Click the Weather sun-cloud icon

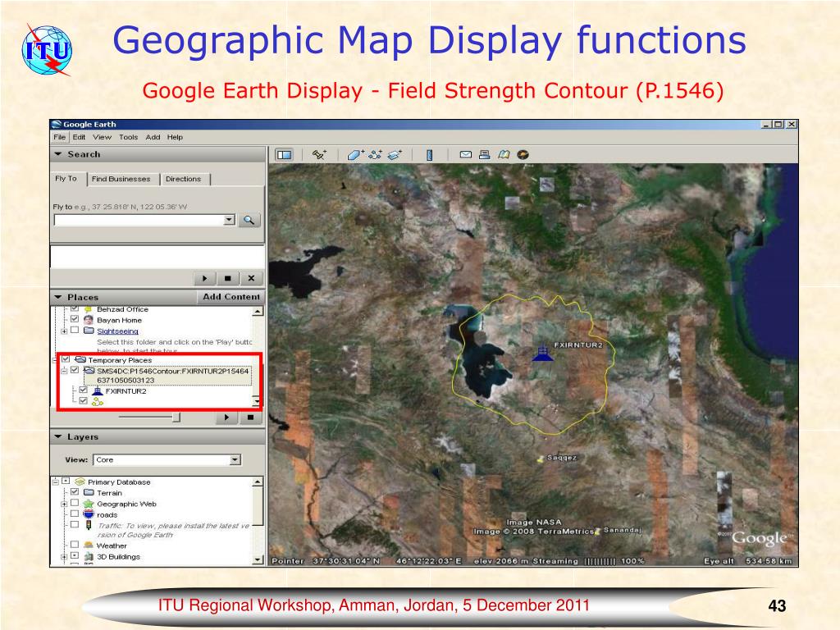89,545
